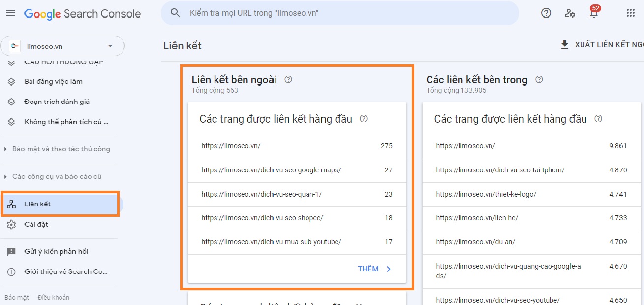Click the Liên kết page heading

(183, 46)
